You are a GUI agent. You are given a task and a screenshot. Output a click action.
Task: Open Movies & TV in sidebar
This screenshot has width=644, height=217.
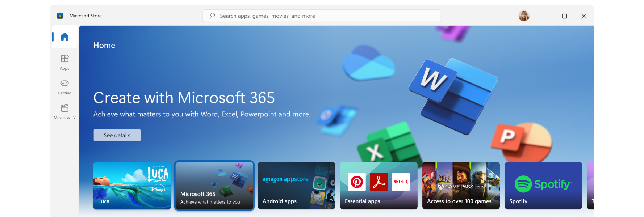[64, 111]
